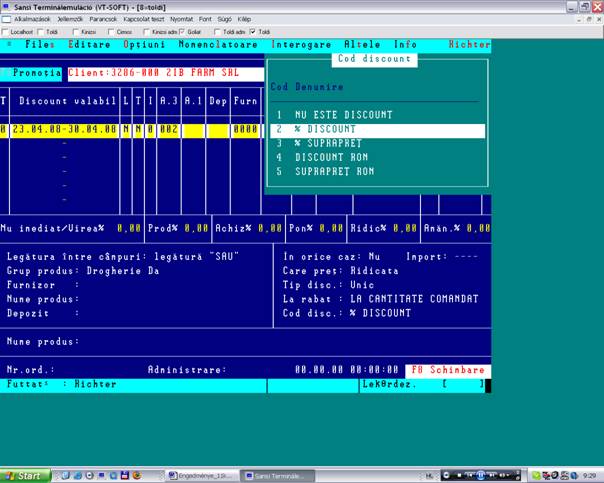Toggle the Kinizsi checkbox
This screenshot has height=483, width=604.
76,32
